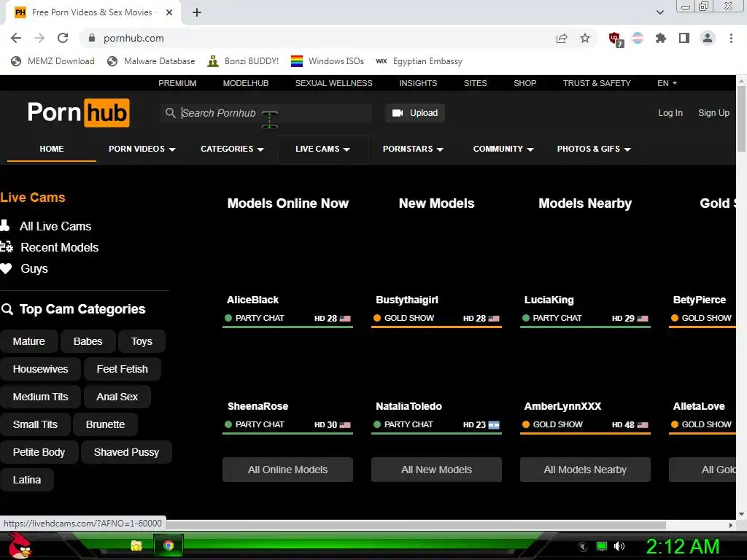Viewport: 747px width, 560px height.
Task: Open the Windows ISOs bookmark
Action: coord(328,61)
